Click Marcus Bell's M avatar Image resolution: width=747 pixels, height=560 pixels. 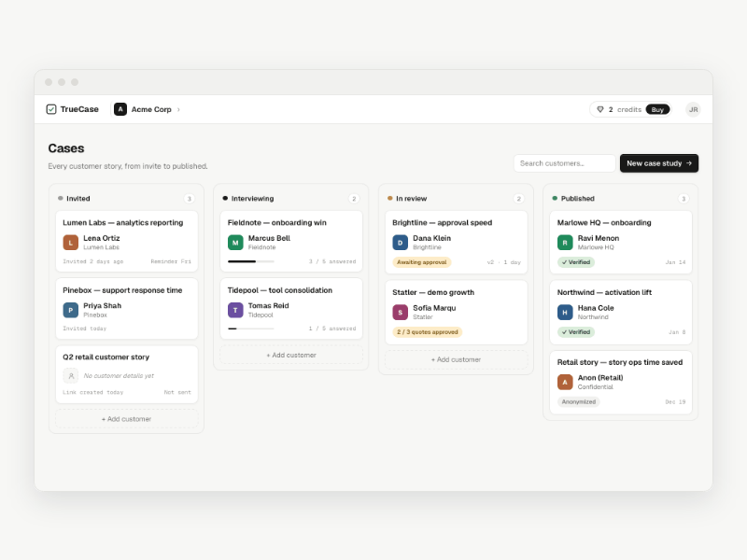[235, 243]
